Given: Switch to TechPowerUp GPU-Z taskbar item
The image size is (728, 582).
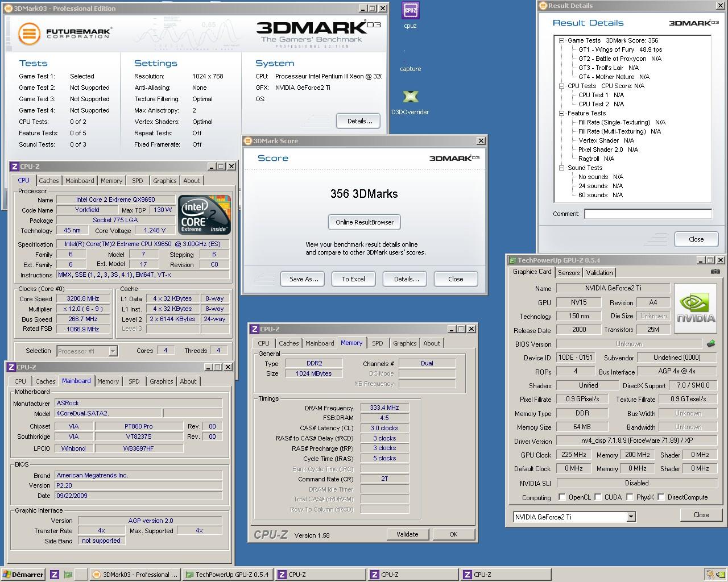Looking at the screenshot, I should point(227,575).
